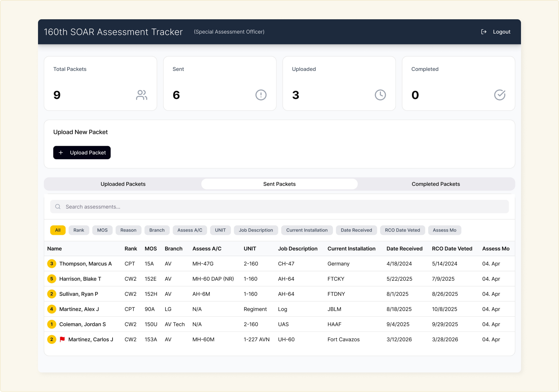The width and height of the screenshot is (559, 392).
Task: Click the Fort Cavazos installation cell
Action: pyautogui.click(x=344, y=339)
